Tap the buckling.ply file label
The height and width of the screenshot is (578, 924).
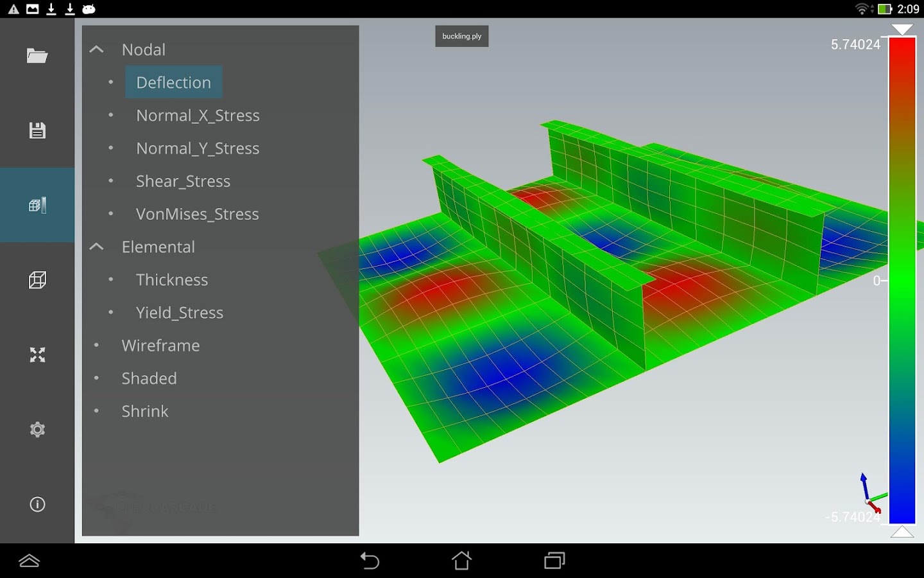click(x=462, y=36)
